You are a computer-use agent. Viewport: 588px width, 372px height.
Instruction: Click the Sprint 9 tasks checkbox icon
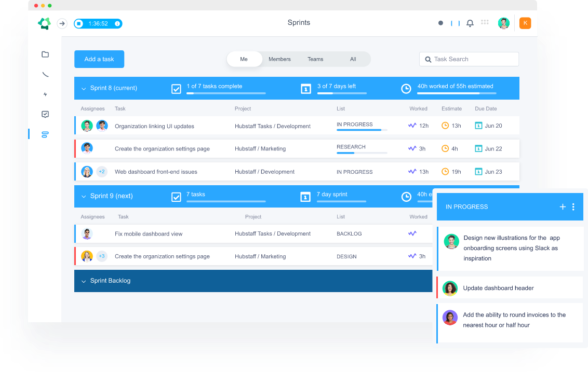click(x=176, y=197)
